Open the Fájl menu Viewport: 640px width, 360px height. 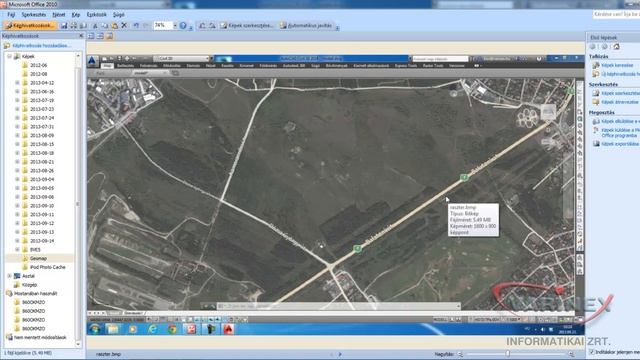[11, 14]
